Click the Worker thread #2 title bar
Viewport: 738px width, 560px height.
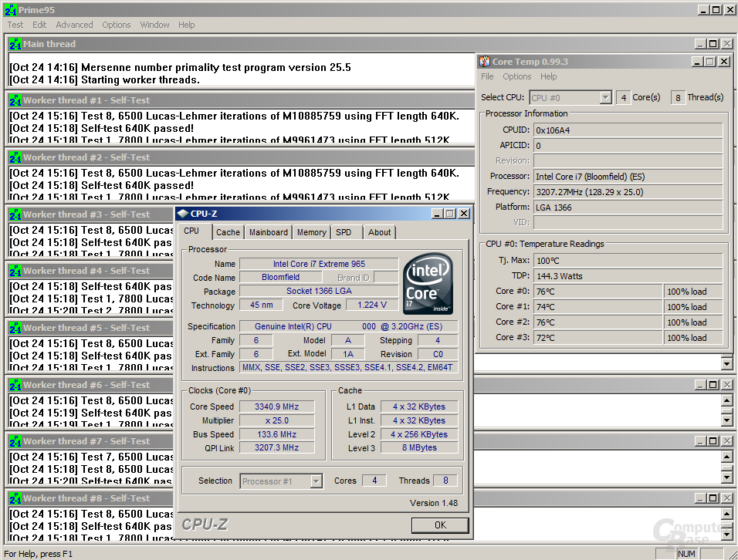coord(241,157)
